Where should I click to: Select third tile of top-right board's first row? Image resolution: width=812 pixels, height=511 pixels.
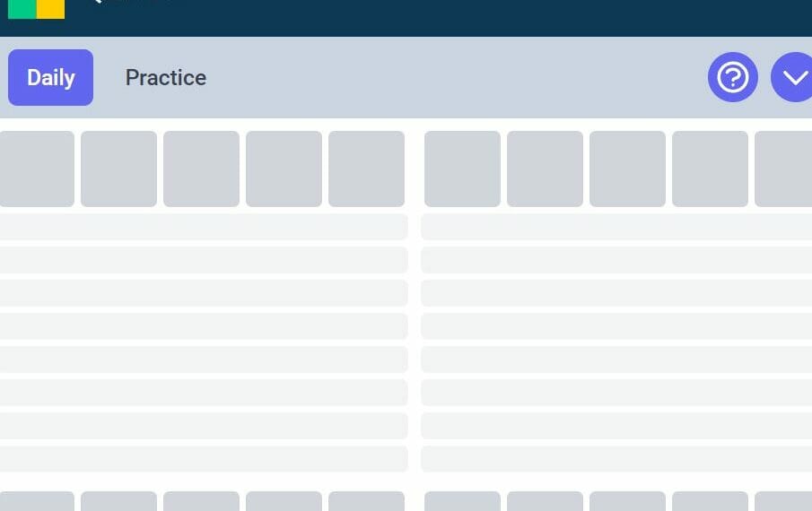(x=628, y=169)
